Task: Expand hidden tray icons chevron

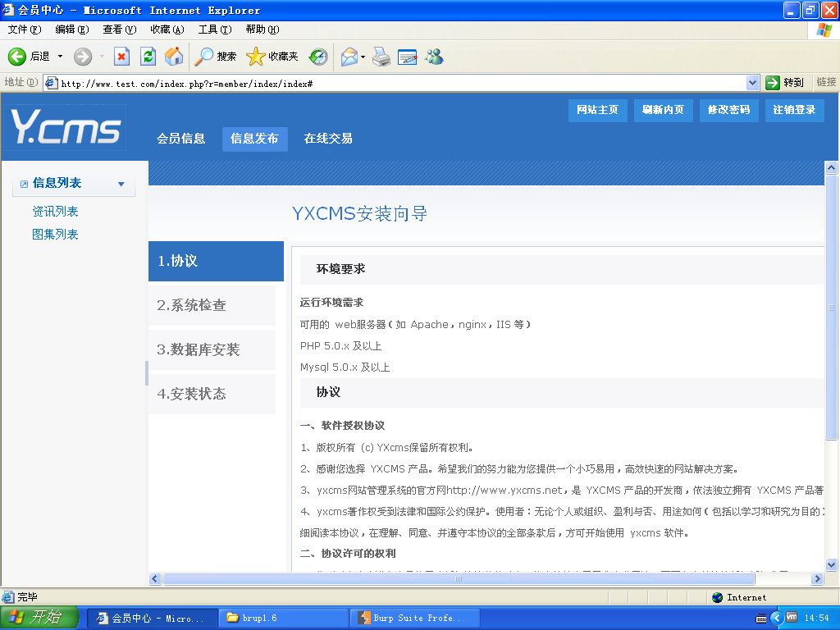Action: click(x=776, y=619)
